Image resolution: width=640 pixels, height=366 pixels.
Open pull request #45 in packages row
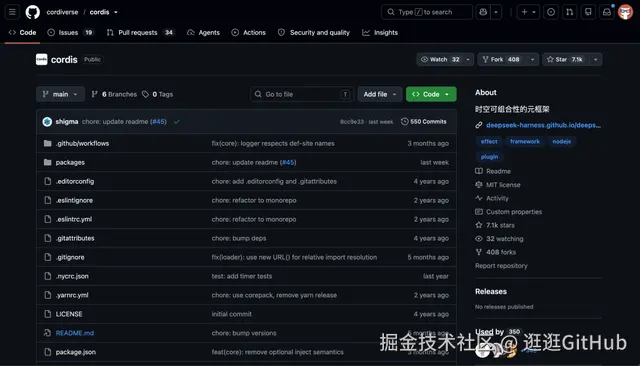(288, 162)
